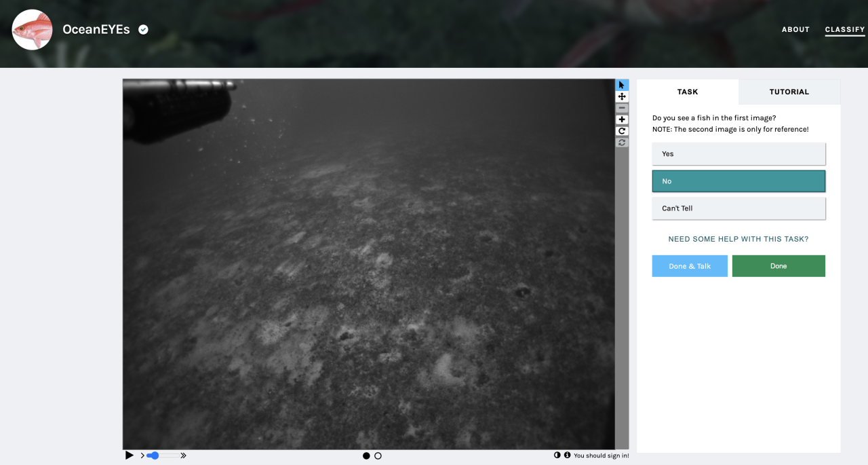Zoom in with the plus button
The width and height of the screenshot is (868, 465).
tap(622, 119)
